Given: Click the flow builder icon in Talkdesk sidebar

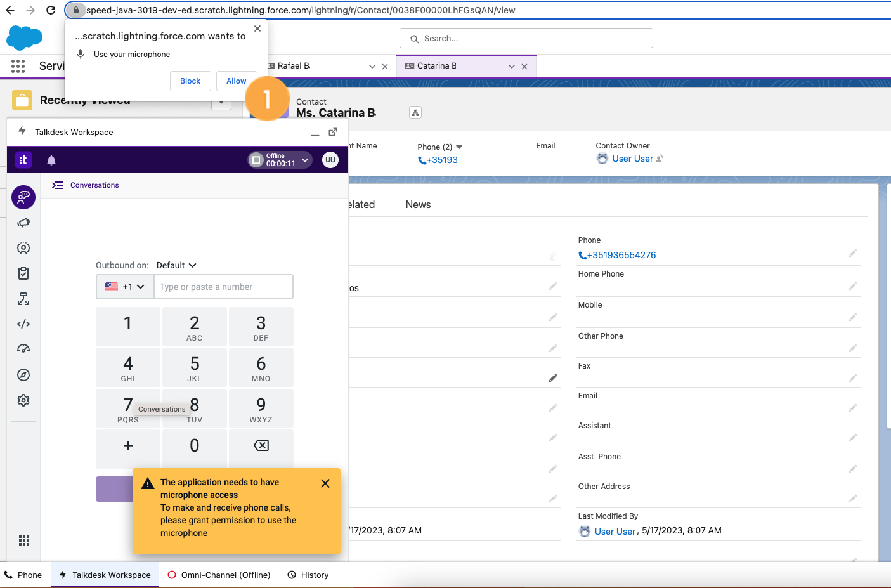Looking at the screenshot, I should coord(23,299).
